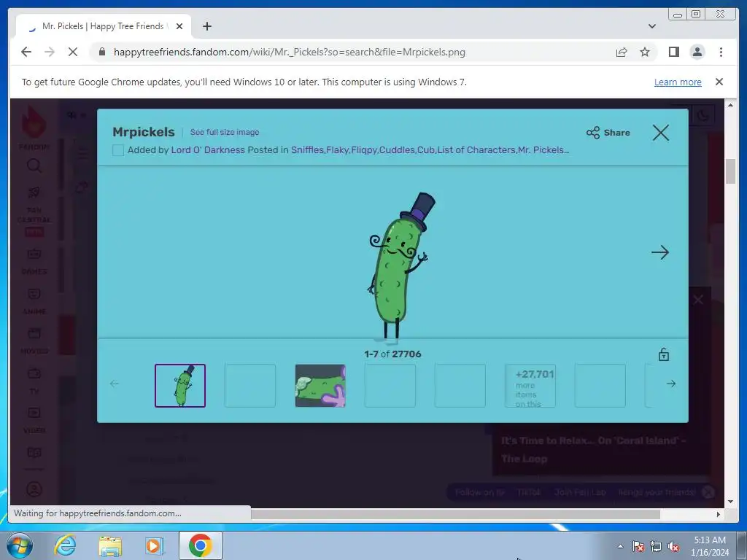747x560 pixels.
Task: Open the Sniffles page link
Action: click(307, 150)
